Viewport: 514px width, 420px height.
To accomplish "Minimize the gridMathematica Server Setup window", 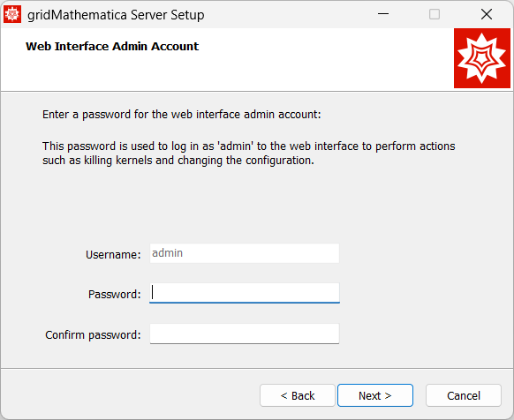I will pos(383,14).
